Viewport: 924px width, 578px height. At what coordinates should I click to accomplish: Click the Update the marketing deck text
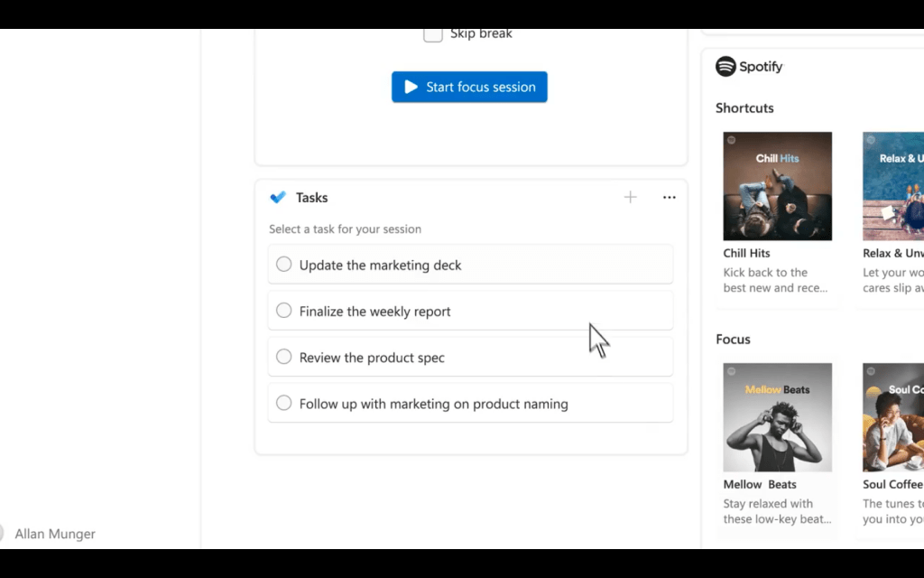380,265
